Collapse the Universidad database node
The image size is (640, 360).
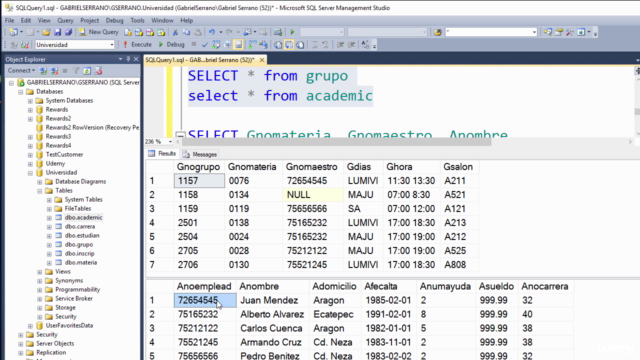click(x=30, y=173)
